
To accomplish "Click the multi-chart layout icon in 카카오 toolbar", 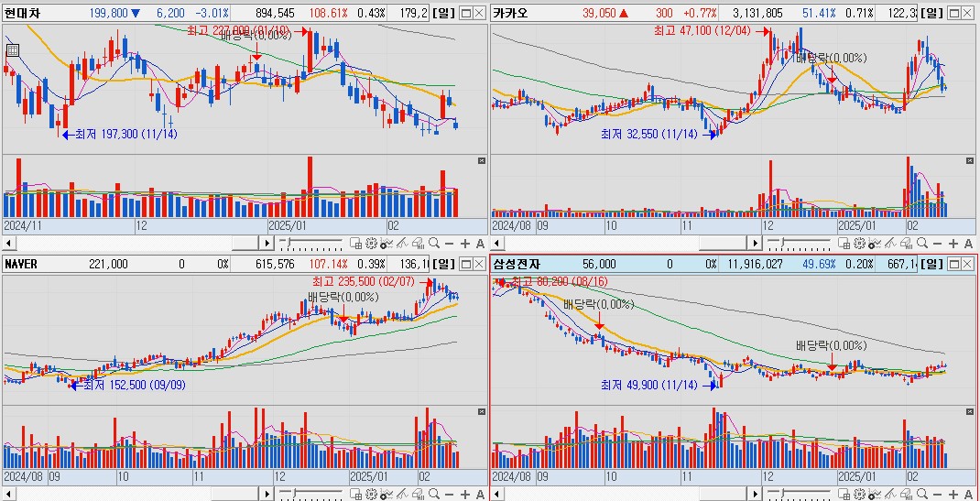I will pyautogui.click(x=844, y=243).
